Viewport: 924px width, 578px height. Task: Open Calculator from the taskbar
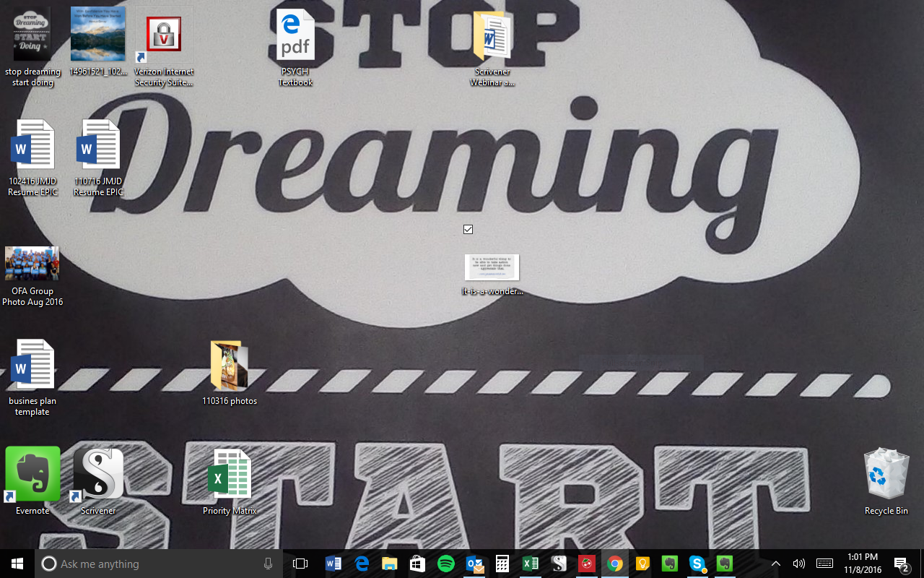(502, 564)
